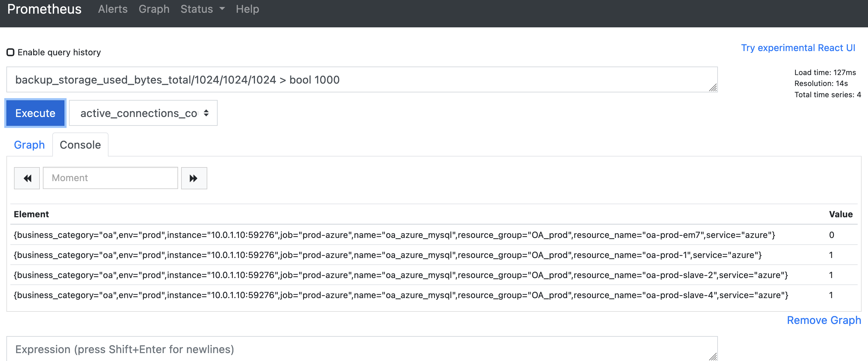Click the Moment input field
868x361 pixels.
(x=110, y=178)
